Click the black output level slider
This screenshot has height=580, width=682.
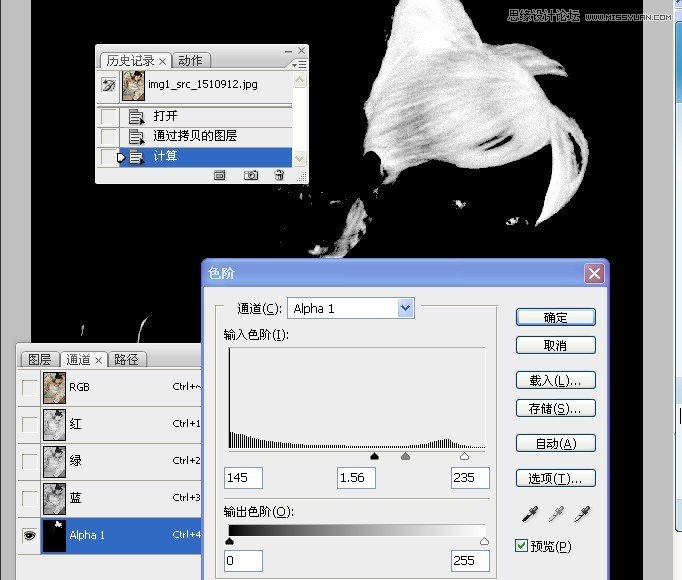click(x=230, y=541)
